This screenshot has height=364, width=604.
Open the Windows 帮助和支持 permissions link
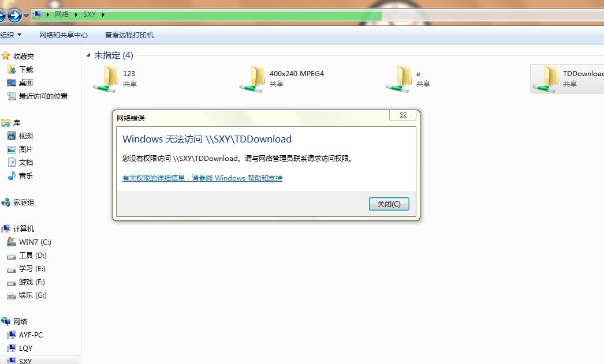[202, 178]
